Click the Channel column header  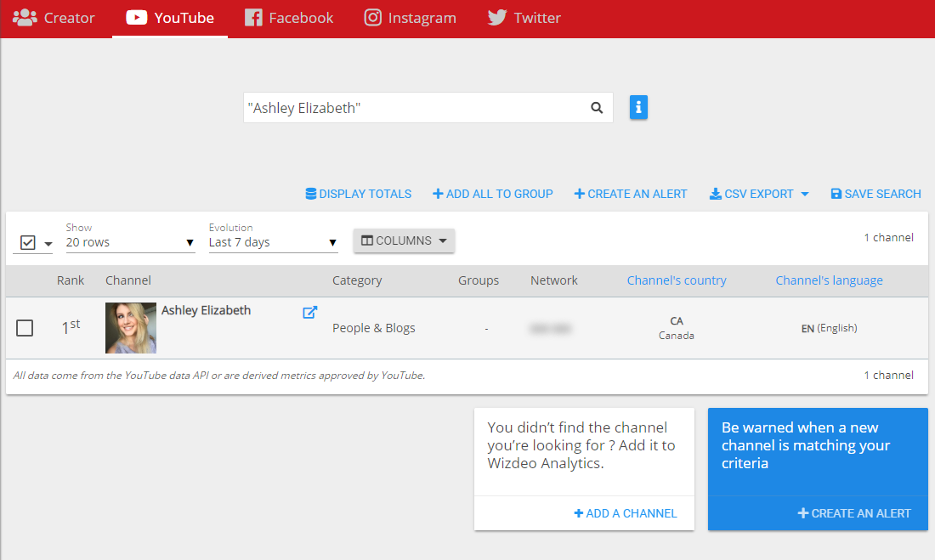128,280
